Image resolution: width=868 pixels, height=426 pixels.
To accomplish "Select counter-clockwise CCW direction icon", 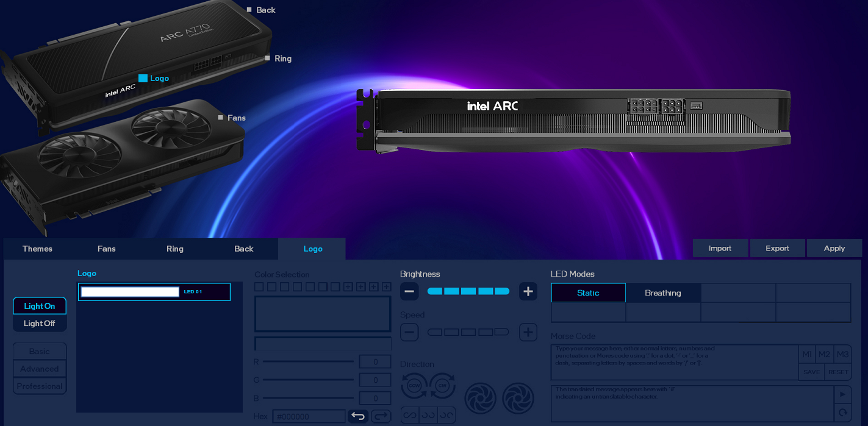I will [414, 386].
